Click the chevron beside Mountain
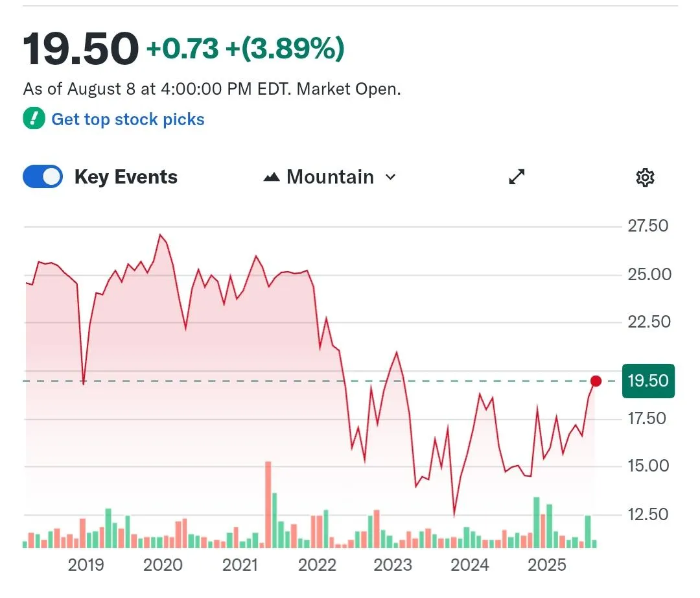The image size is (700, 598). (390, 177)
